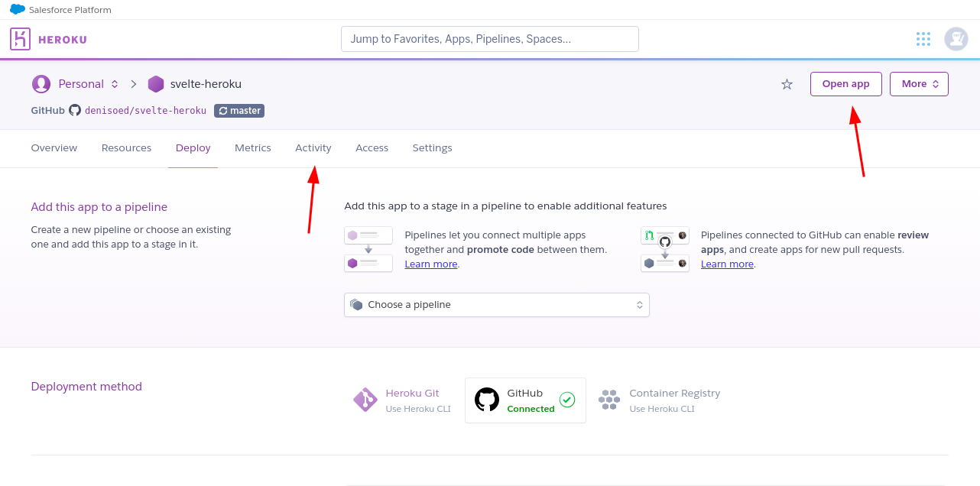This screenshot has height=486, width=980.
Task: Go to the Settings tab
Action: 432,148
